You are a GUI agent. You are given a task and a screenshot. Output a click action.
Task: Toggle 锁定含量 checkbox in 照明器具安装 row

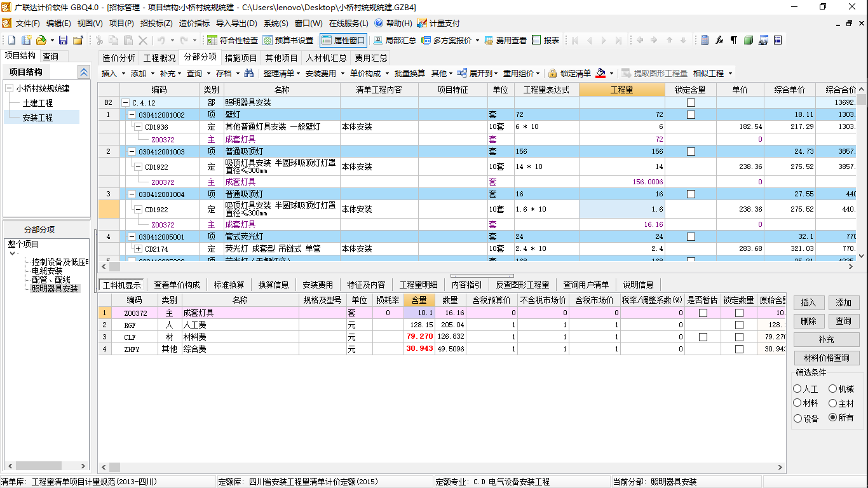click(691, 102)
